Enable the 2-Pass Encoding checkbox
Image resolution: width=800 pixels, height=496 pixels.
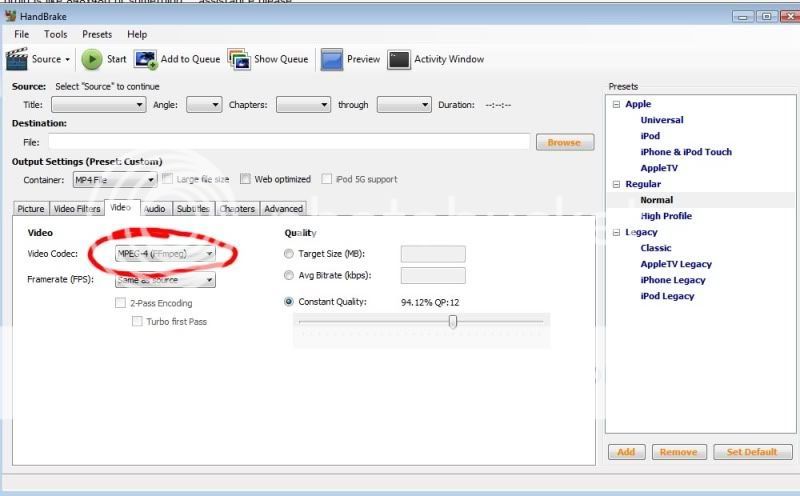point(120,303)
